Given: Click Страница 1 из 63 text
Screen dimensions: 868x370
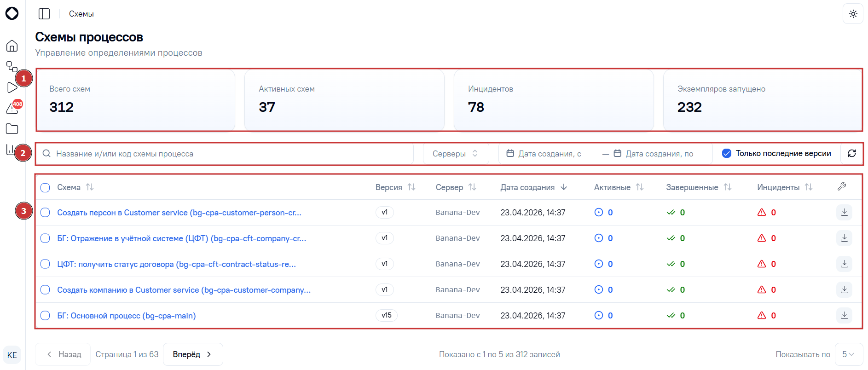Looking at the screenshot, I should point(127,354).
